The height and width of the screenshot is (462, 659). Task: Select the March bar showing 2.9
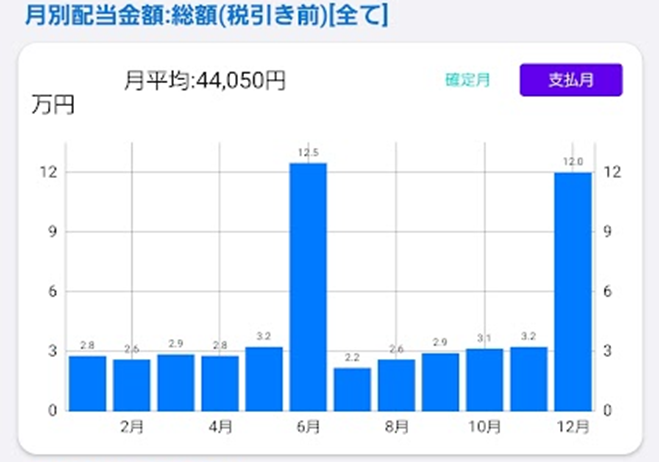pos(176,382)
